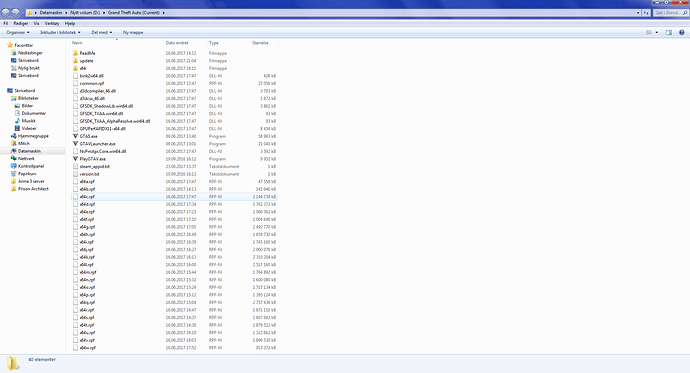Select the x64c.rpf file
The height and width of the screenshot is (373, 690).
(175, 197)
